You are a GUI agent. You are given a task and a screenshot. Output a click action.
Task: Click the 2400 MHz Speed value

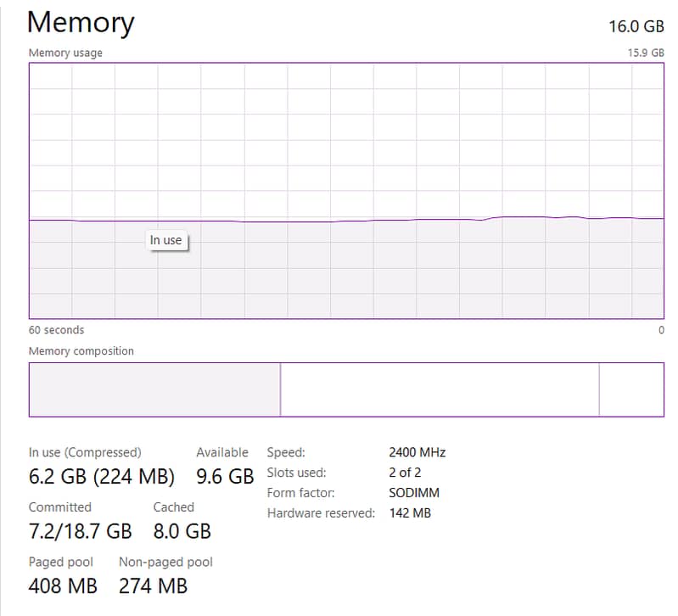click(x=417, y=452)
